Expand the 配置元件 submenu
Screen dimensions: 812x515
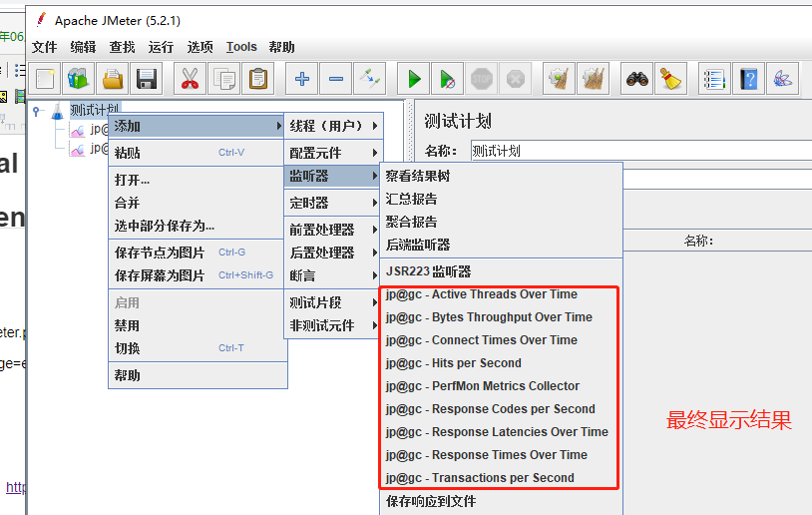pyautogui.click(x=333, y=153)
